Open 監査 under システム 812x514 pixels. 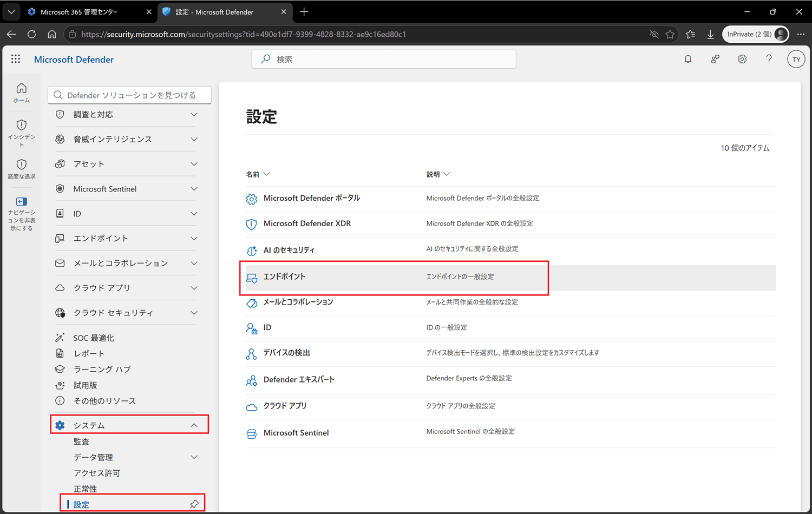coord(81,441)
